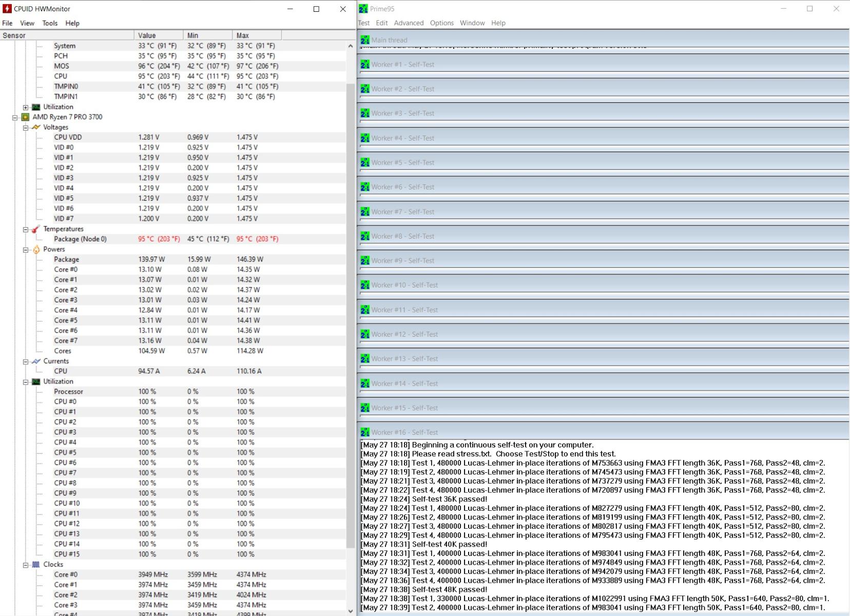Click the Currents category icon
Viewport: 850px width, 616px height.
[x=36, y=361]
